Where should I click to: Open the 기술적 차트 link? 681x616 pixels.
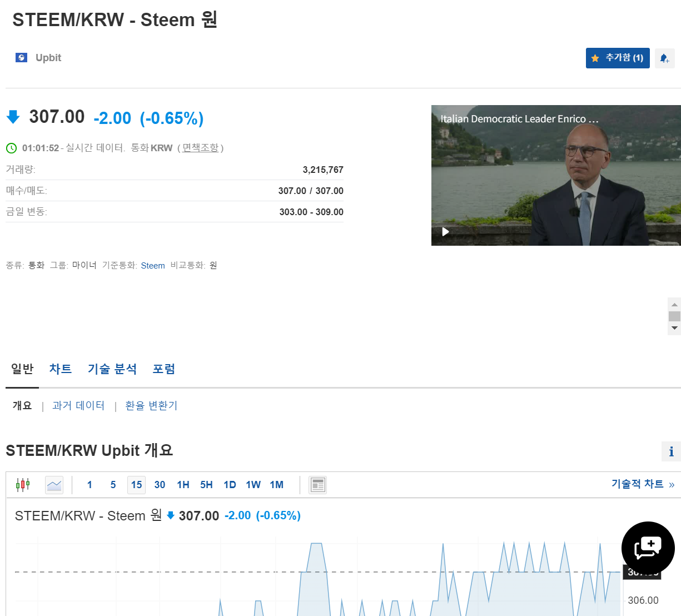tap(643, 484)
